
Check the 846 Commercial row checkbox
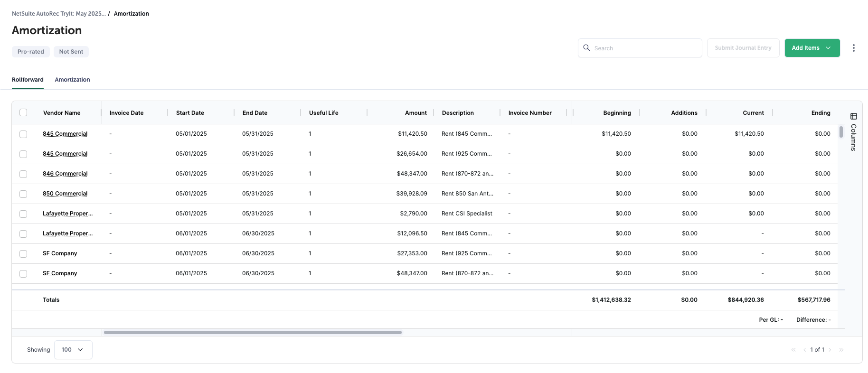(23, 174)
